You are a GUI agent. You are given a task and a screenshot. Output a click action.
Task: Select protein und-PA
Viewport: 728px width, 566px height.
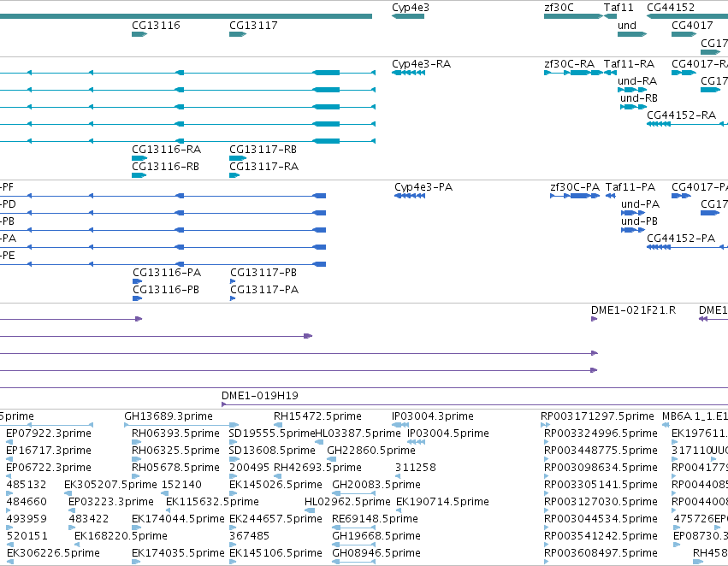point(640,204)
